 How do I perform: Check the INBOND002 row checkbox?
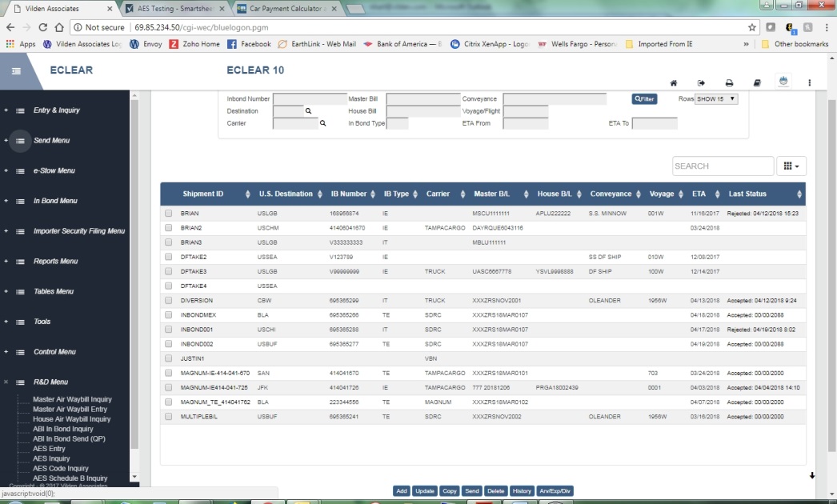click(x=169, y=344)
